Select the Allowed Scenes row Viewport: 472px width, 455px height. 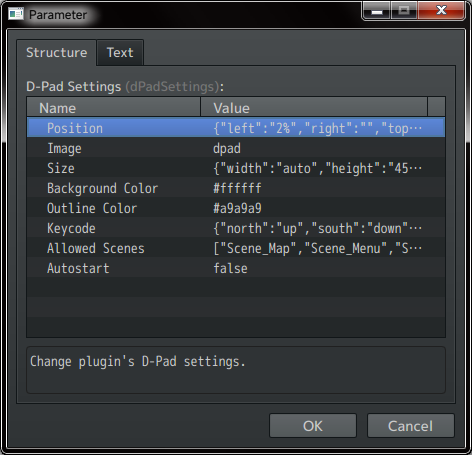[236, 247]
